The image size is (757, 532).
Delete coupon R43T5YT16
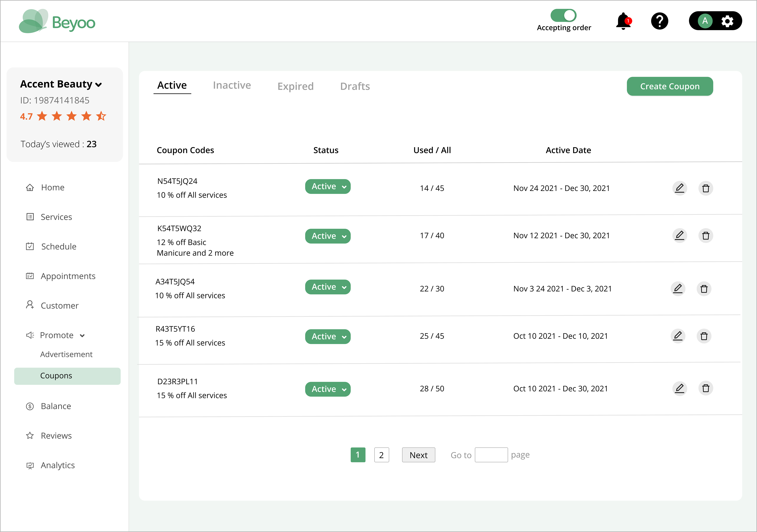pos(704,336)
